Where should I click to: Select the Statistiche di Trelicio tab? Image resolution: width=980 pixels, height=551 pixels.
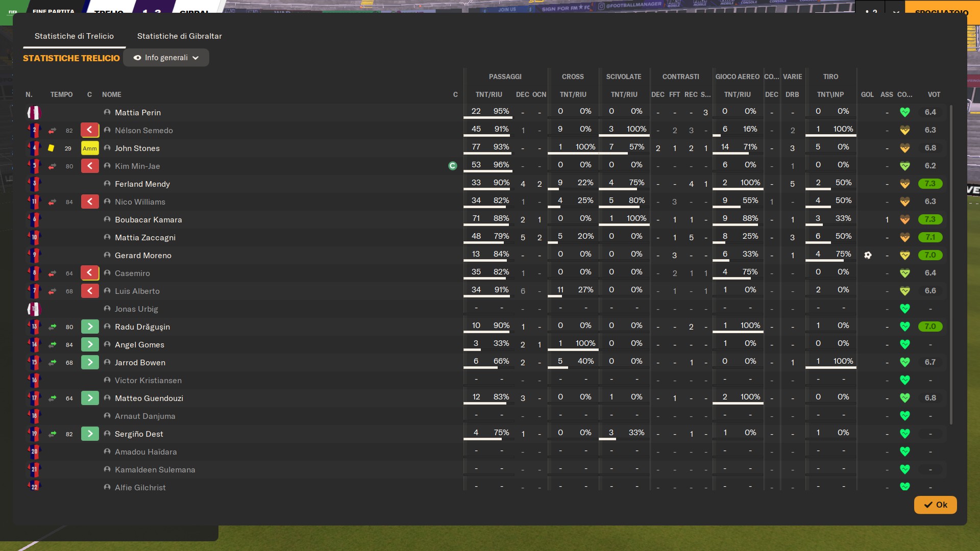(x=74, y=36)
